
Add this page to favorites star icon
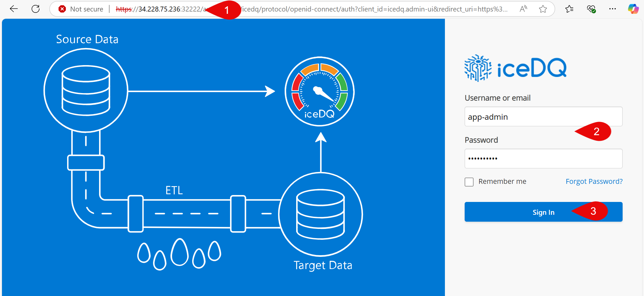[x=543, y=9]
